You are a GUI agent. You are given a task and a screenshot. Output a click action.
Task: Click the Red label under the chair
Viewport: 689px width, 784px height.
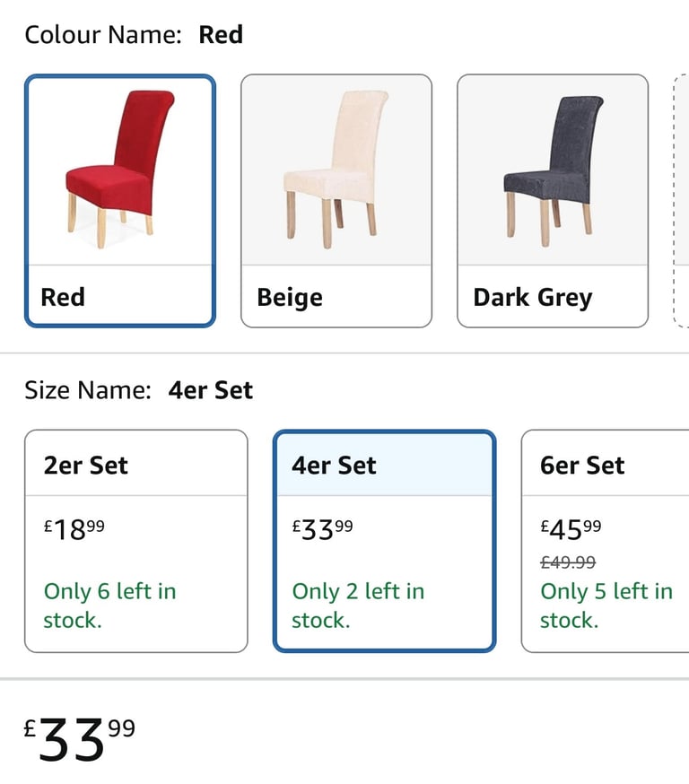[x=63, y=297]
